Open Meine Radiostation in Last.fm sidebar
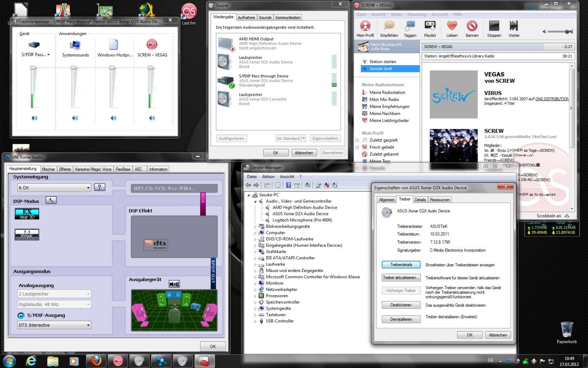Screen dimensions: 588x368 [x=387, y=93]
